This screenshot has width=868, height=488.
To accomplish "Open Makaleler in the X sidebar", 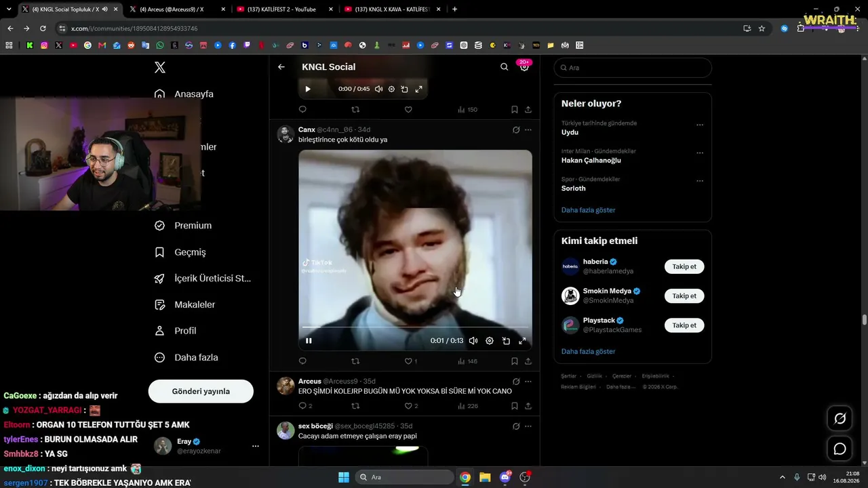I will 186,305.
